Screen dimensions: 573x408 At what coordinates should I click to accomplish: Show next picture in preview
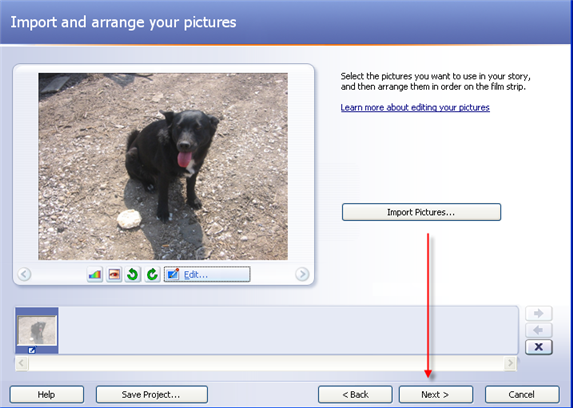(x=302, y=274)
